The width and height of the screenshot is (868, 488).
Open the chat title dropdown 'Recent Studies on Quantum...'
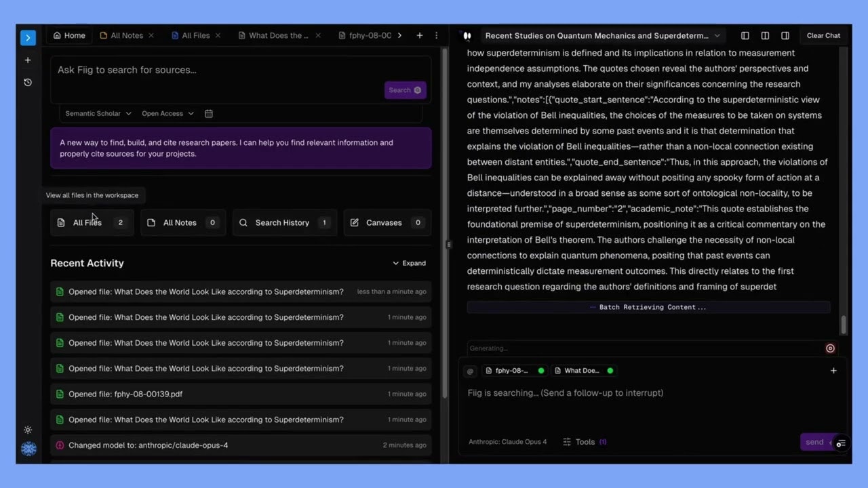click(602, 36)
